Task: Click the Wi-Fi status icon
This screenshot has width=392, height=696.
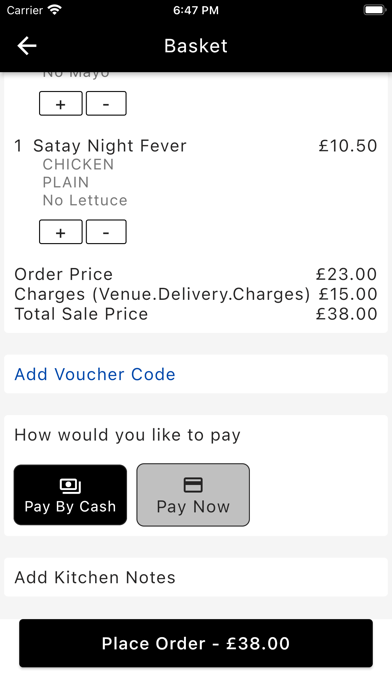Action: pyautogui.click(x=55, y=10)
